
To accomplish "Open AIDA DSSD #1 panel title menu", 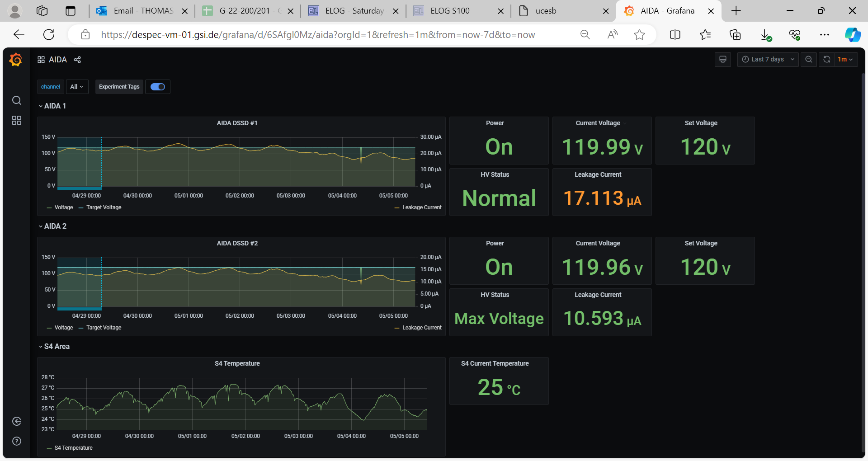I will click(237, 123).
